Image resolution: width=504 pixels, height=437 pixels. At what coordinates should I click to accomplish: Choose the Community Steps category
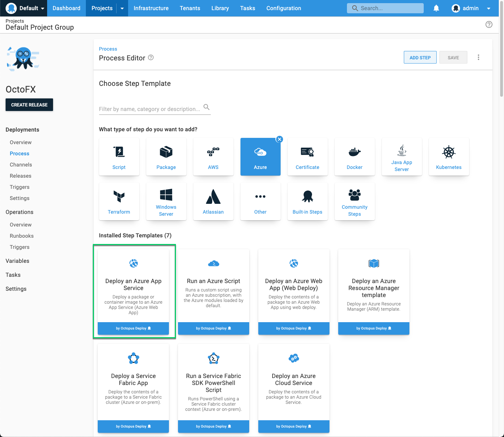355,201
